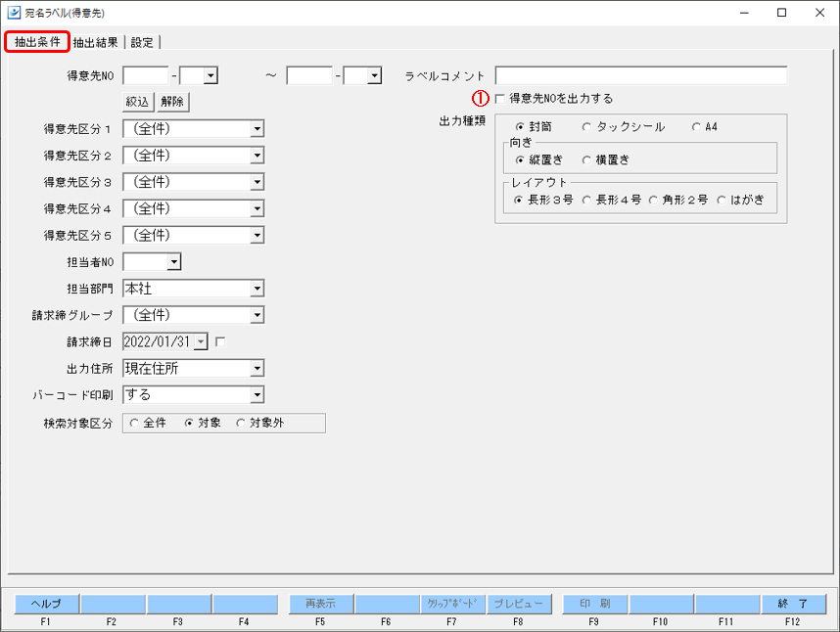Open the 得意先区分３ dropdown
Screen dimensions: 840x632
click(x=257, y=182)
